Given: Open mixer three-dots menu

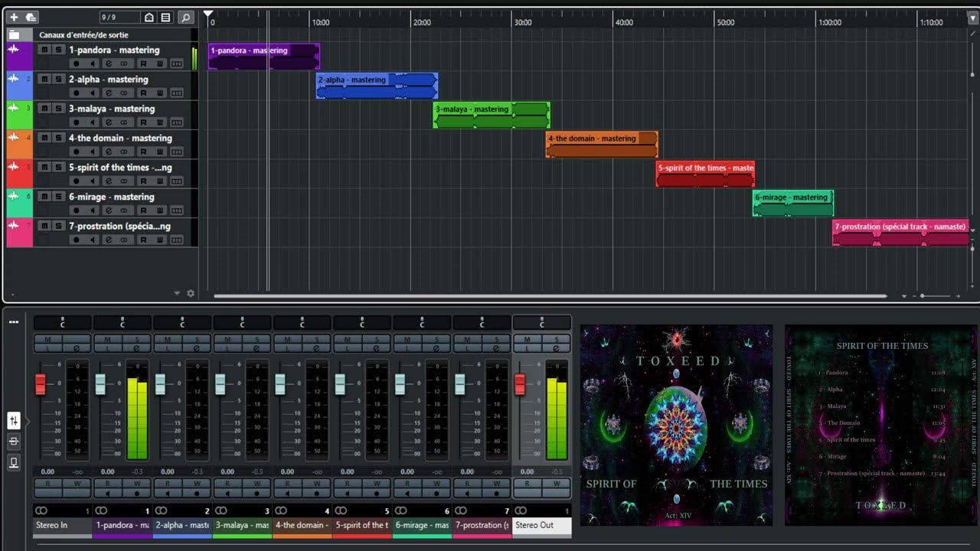Looking at the screenshot, I should (14, 322).
